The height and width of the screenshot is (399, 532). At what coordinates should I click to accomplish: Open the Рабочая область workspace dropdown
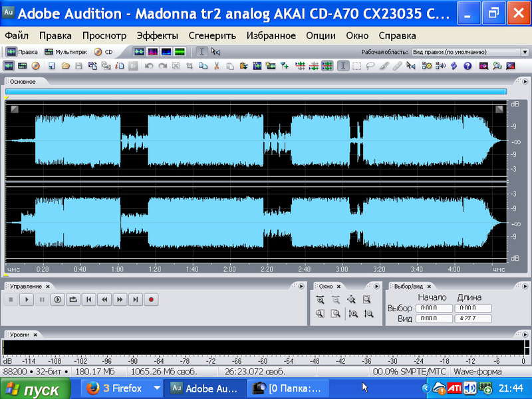(525, 53)
